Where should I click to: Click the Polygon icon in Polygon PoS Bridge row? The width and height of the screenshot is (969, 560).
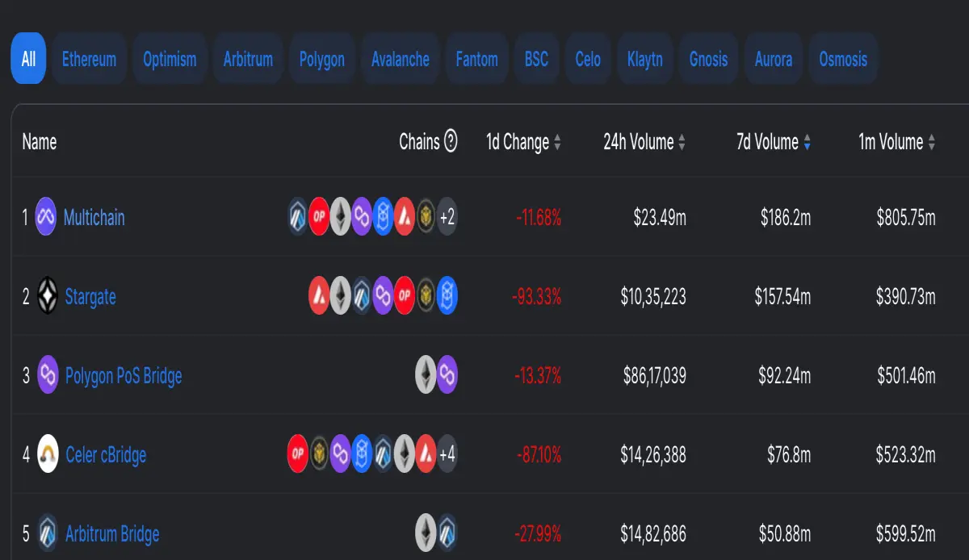coord(447,376)
